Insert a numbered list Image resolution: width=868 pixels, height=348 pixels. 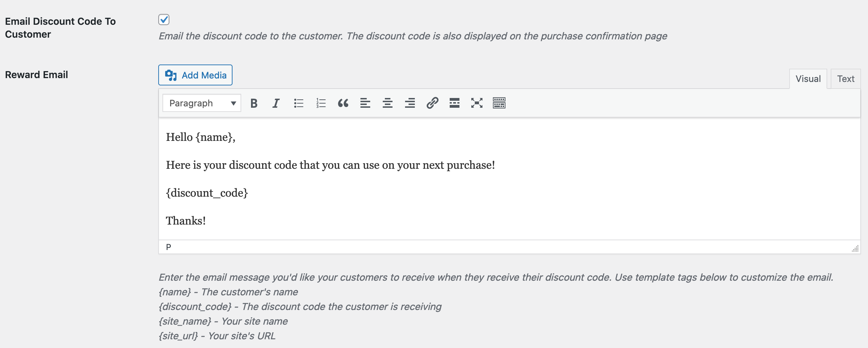321,103
